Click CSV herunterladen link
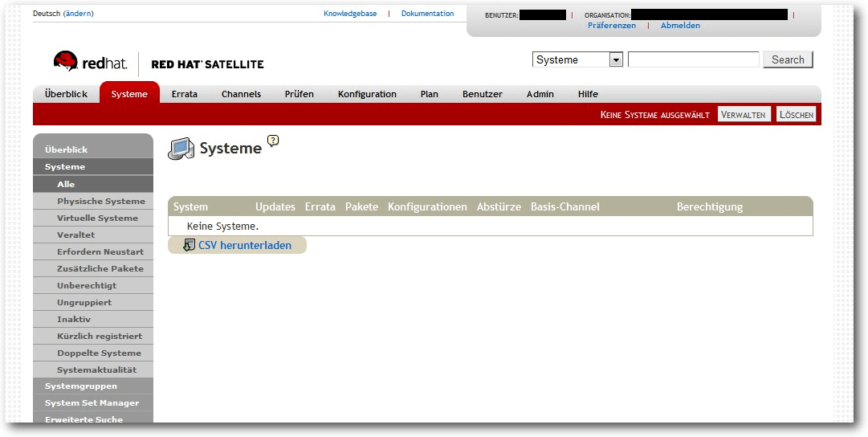The image size is (868, 437). [x=245, y=245]
